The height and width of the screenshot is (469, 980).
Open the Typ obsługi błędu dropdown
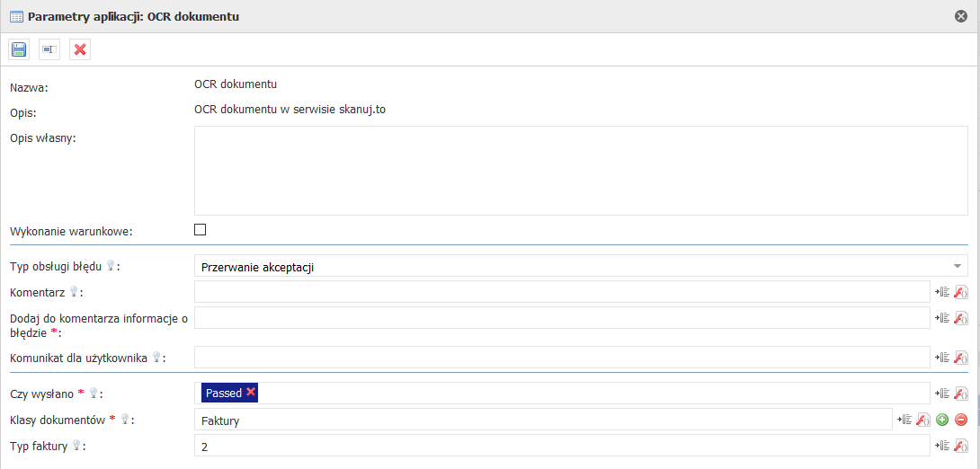[580, 267]
